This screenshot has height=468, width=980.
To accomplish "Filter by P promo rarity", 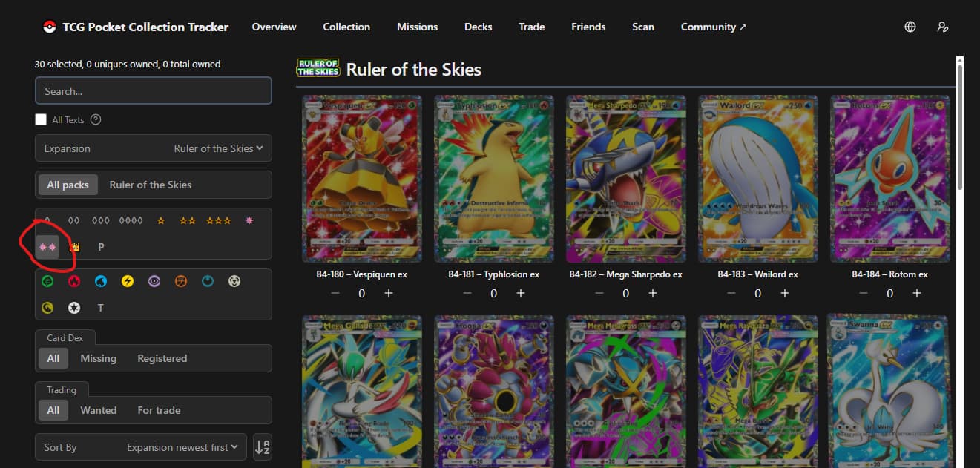I will pyautogui.click(x=101, y=247).
